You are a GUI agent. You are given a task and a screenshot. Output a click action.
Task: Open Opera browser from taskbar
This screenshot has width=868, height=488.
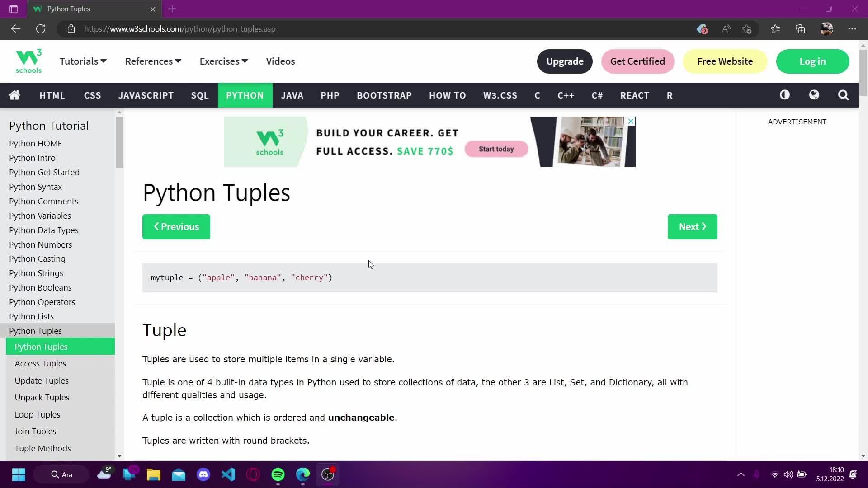253,474
